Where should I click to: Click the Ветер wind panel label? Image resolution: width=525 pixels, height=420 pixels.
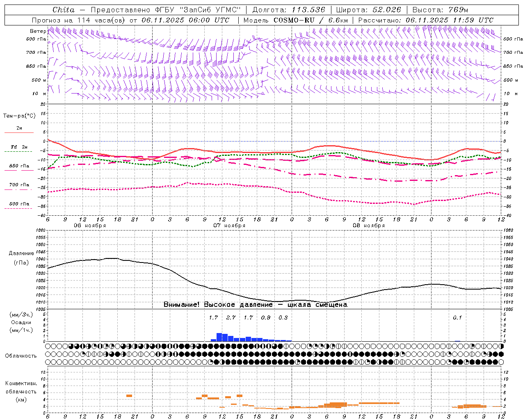(x=38, y=31)
